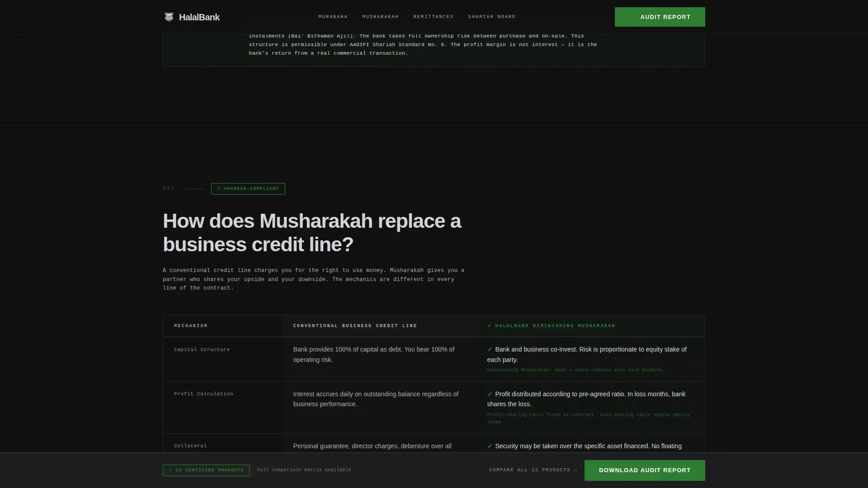Image resolution: width=868 pixels, height=488 pixels.
Task: Select the 'Capital Structure' row label
Action: 202,350
